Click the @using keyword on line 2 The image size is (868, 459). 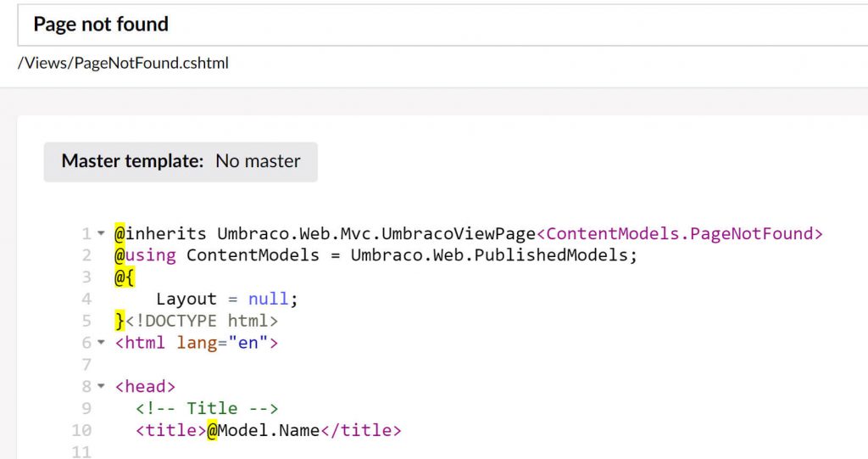145,255
